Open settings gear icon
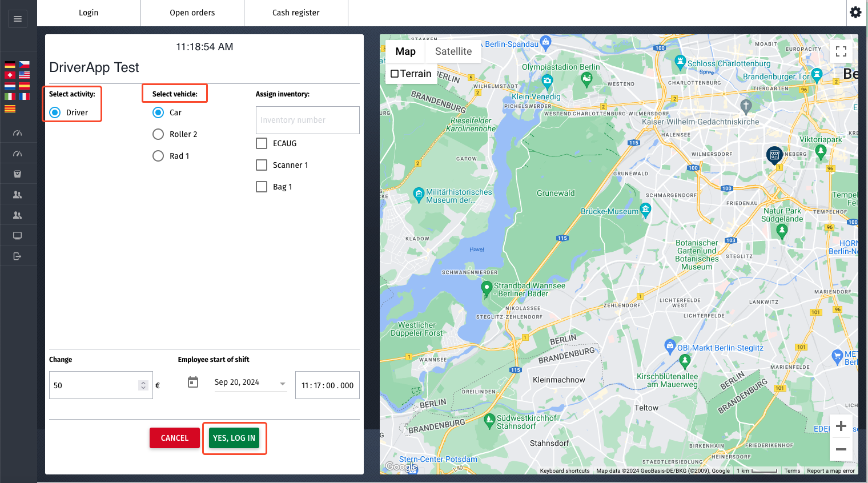The width and height of the screenshot is (868, 483). 855,12
